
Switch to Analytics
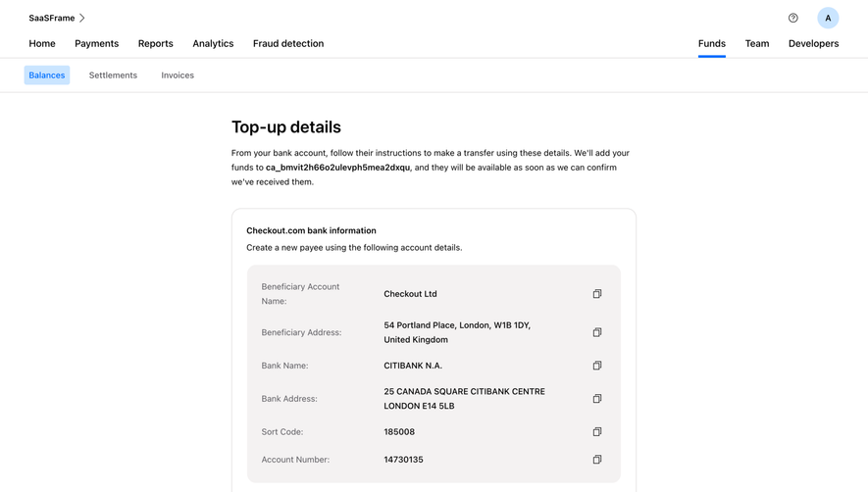[x=213, y=44]
